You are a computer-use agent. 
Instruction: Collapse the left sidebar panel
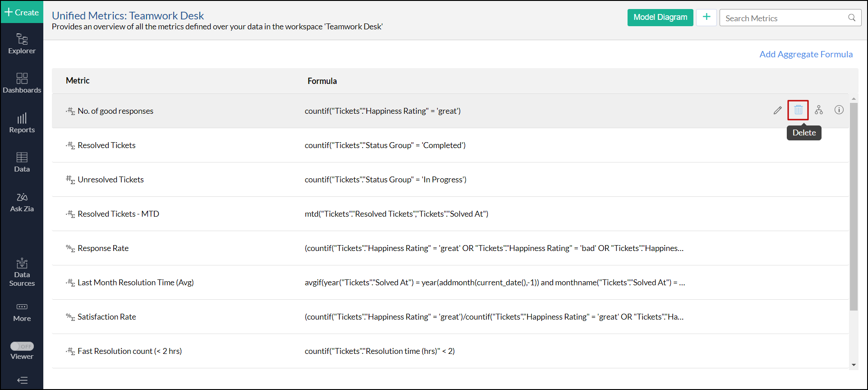point(22,380)
